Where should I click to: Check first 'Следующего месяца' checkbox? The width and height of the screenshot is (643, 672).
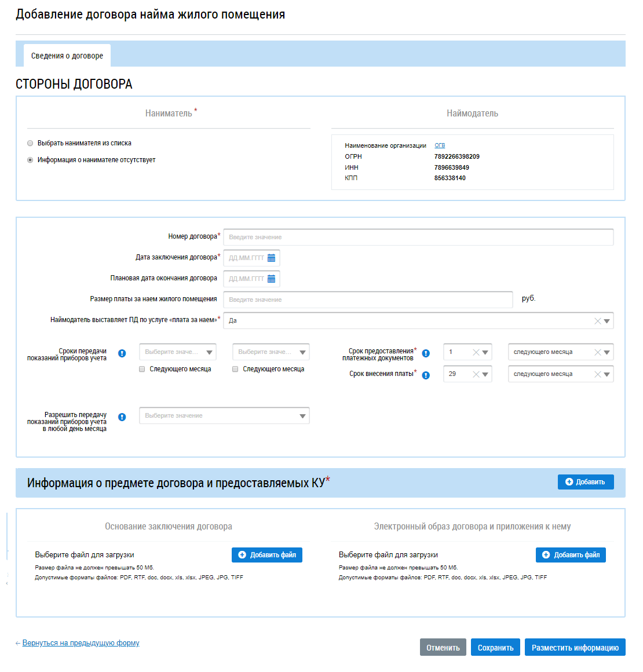tap(142, 369)
